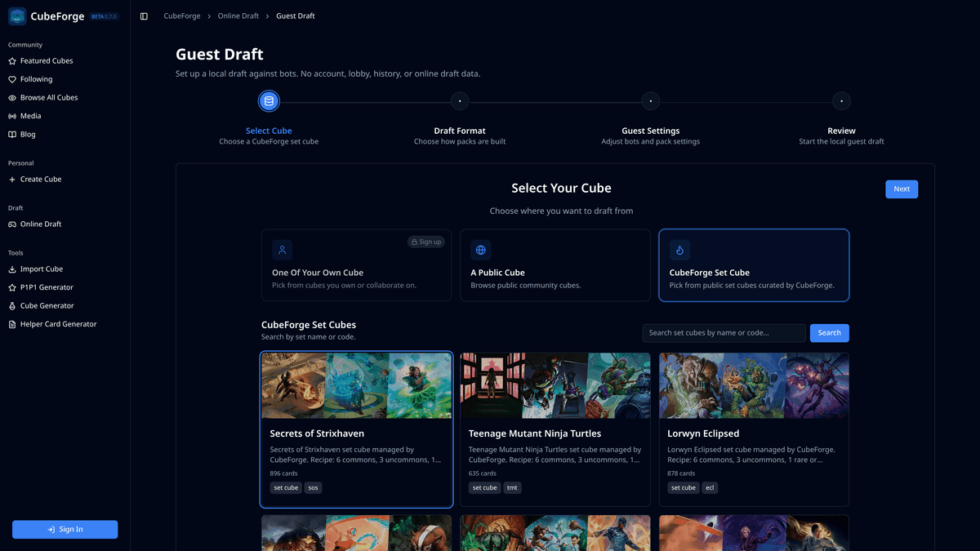This screenshot has height=551, width=980.
Task: Click the Draft Format step circle
Action: click(460, 101)
